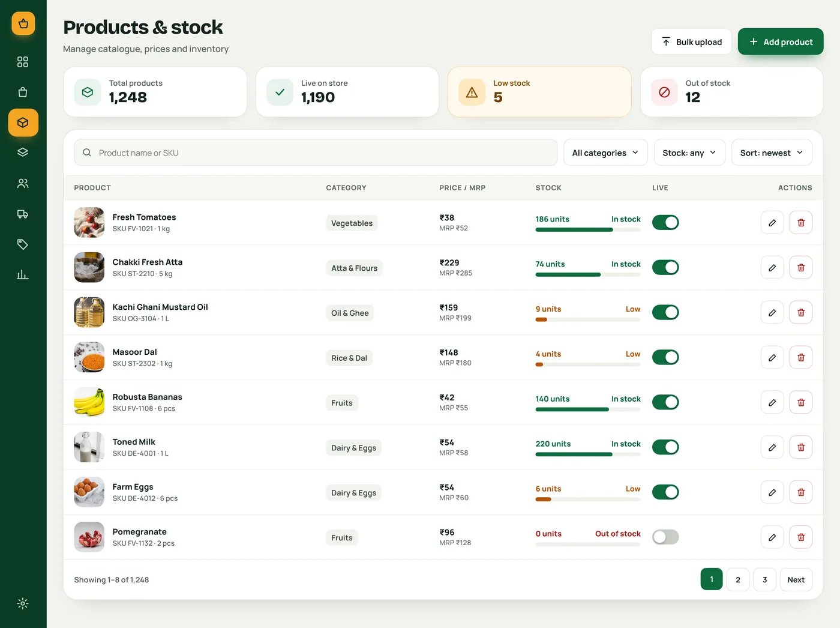Select the Live on store summary card

tap(347, 92)
